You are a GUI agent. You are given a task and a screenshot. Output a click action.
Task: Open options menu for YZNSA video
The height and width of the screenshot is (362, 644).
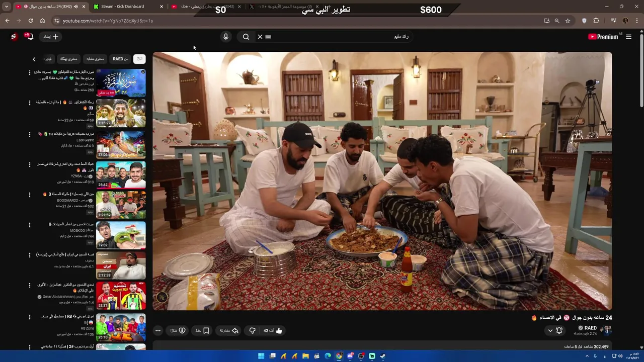(x=30, y=164)
